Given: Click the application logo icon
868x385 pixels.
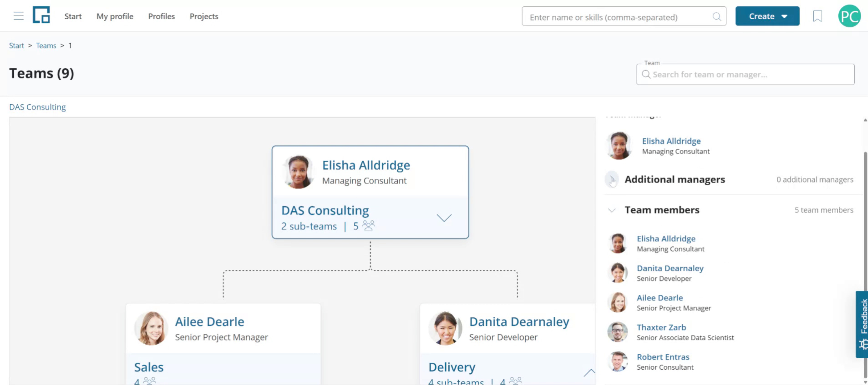Looking at the screenshot, I should [42, 15].
